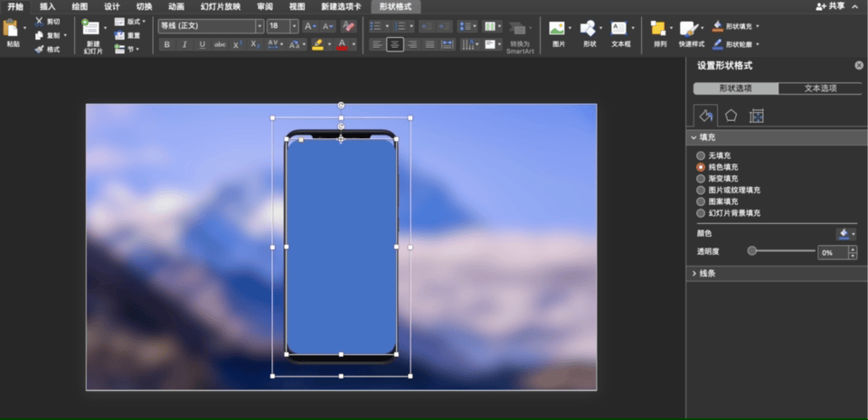This screenshot has height=420, width=868.
Task: Select the 渐变填充 (Gradient fill) radio button
Action: [x=701, y=179]
